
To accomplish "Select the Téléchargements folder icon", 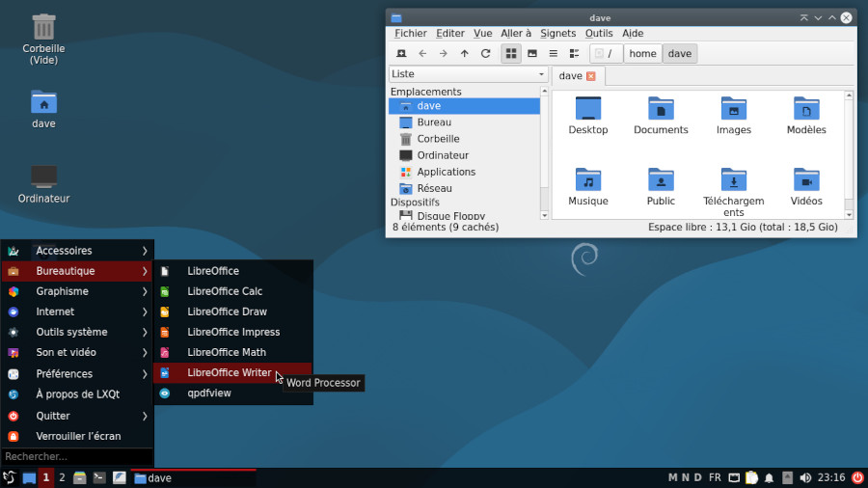I will point(734,192).
